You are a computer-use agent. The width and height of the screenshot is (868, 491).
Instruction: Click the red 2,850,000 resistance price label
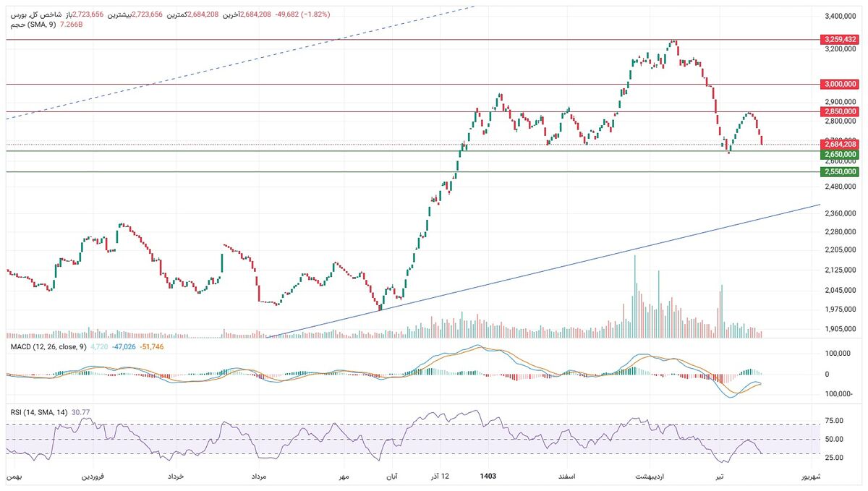[840, 111]
